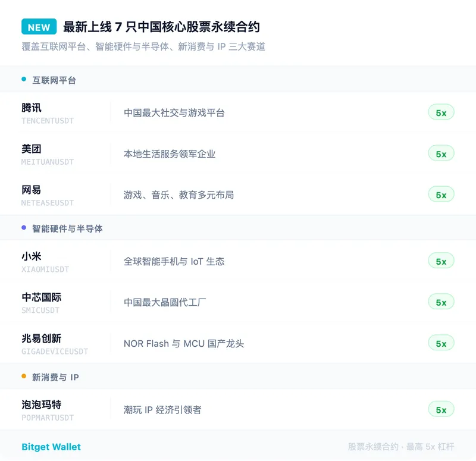Viewport: 476px width, 461px height.
Task: Open the 泡泡玛特 stock name
Action: 41,404
